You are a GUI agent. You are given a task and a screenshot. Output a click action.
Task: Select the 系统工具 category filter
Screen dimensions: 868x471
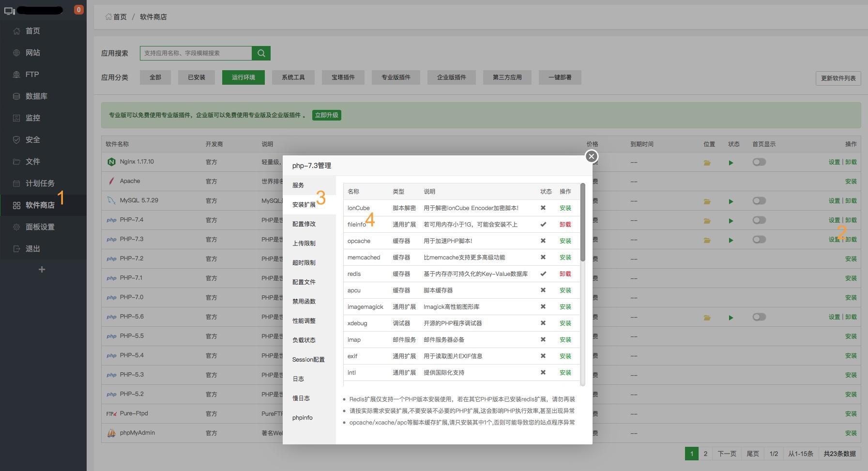[x=293, y=77]
